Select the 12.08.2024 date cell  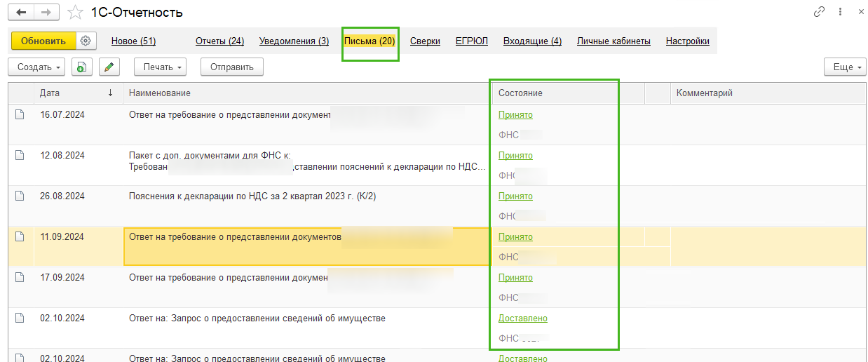[62, 155]
